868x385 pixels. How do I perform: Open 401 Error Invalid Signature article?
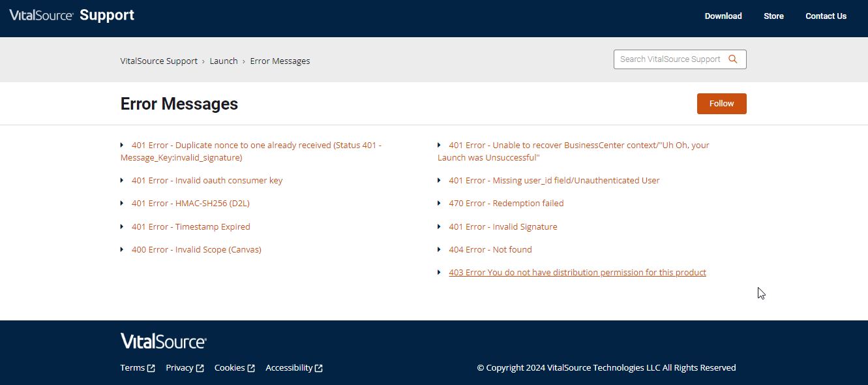tap(503, 226)
